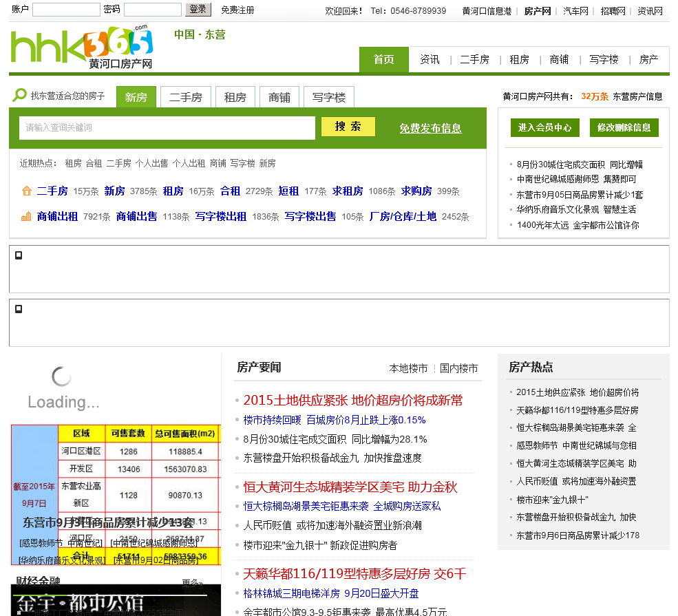Image resolution: width=678 pixels, height=616 pixels.
Task: Open article 百城房价8月止跌上涨0.15%
Action: [x=366, y=420]
